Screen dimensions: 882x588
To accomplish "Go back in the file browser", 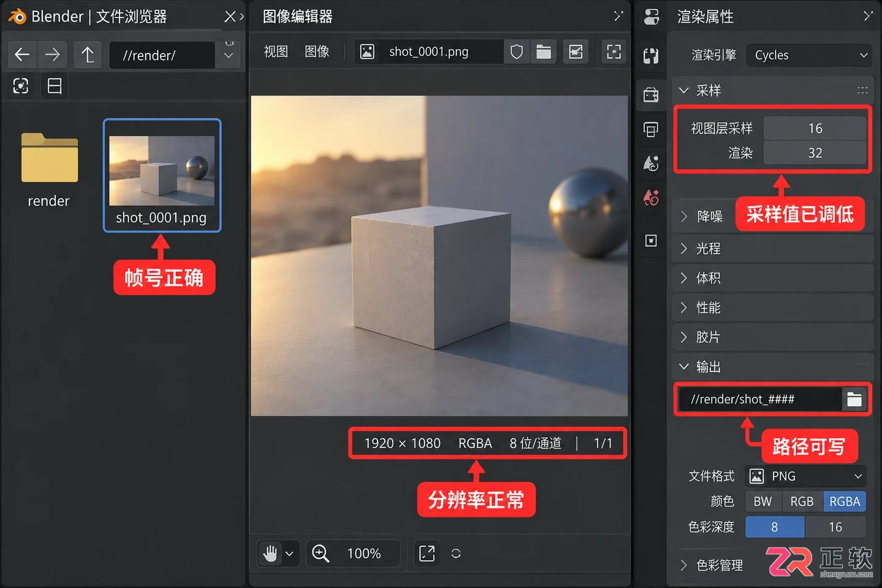I will (x=22, y=55).
